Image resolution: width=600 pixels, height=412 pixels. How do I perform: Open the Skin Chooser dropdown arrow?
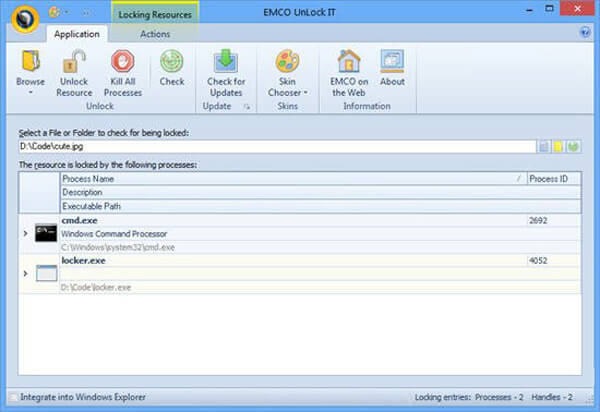[305, 93]
